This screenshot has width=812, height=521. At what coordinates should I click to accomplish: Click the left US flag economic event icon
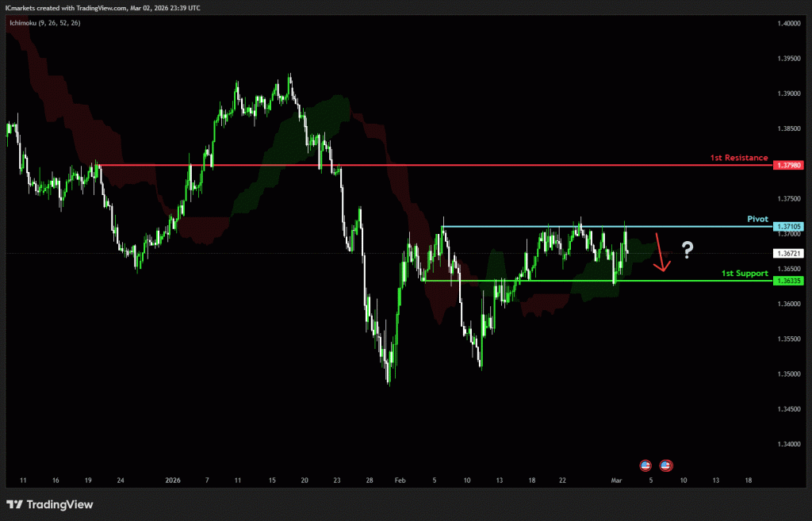point(645,465)
